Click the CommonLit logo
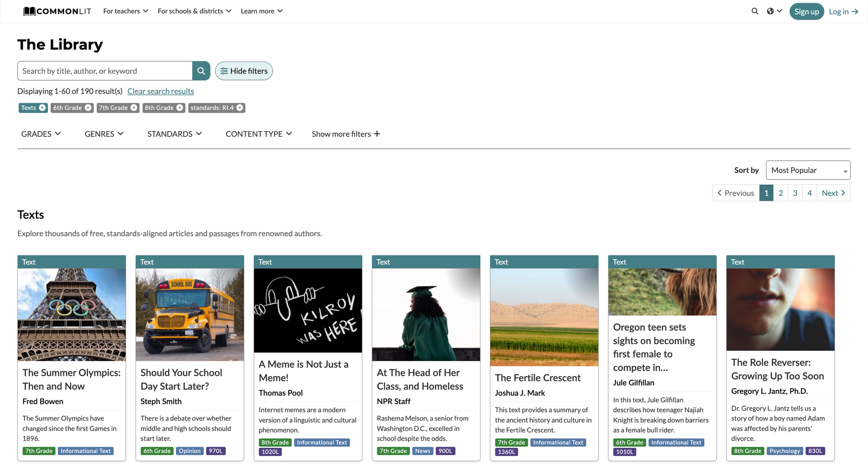Viewport: 868px width, 464px height. click(x=57, y=11)
